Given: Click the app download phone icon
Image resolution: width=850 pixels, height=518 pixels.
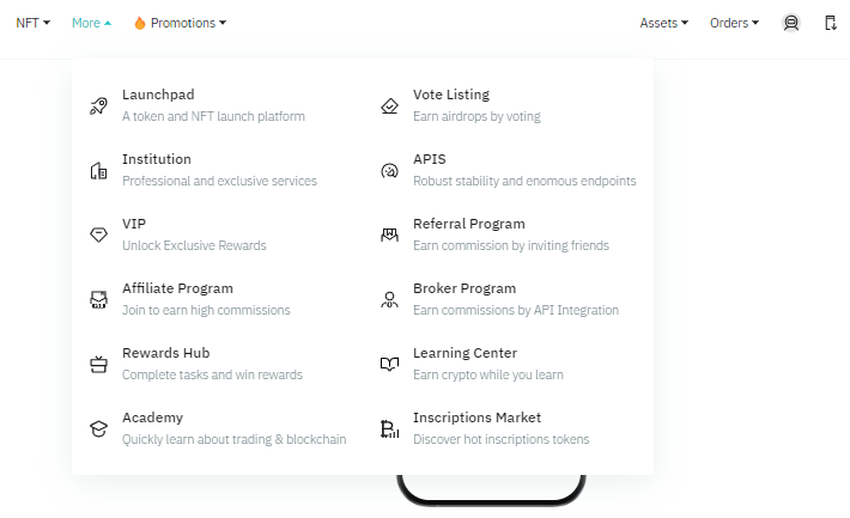Looking at the screenshot, I should [x=830, y=23].
